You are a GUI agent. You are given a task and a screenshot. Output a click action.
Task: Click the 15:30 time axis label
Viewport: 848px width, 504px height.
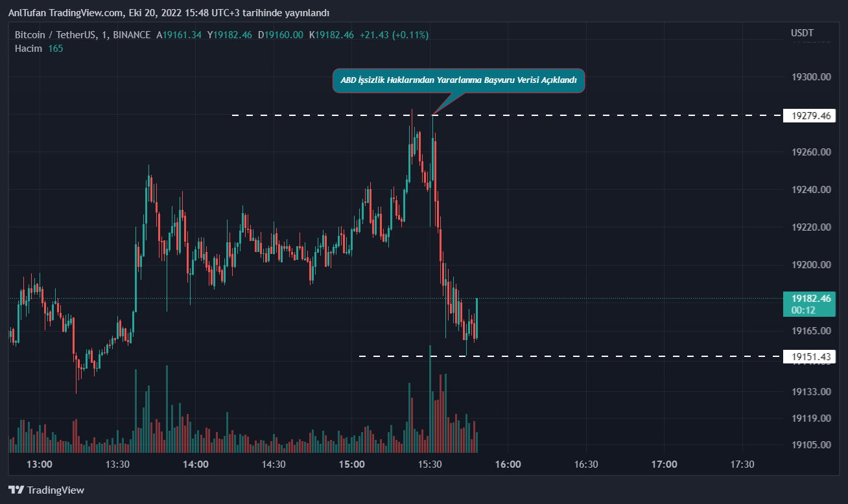pos(430,464)
